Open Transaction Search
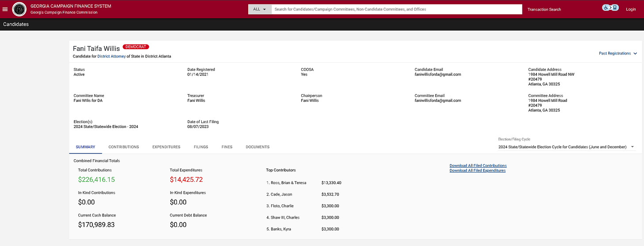Image resolution: width=644 pixels, height=246 pixels. click(x=544, y=9)
